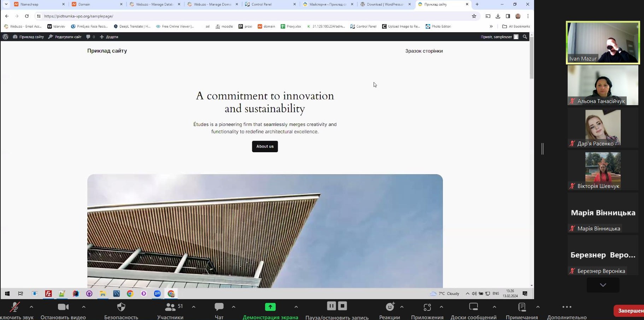The width and height of the screenshot is (644, 320).
Task: Toggle the microphone mute button
Action: point(14,307)
